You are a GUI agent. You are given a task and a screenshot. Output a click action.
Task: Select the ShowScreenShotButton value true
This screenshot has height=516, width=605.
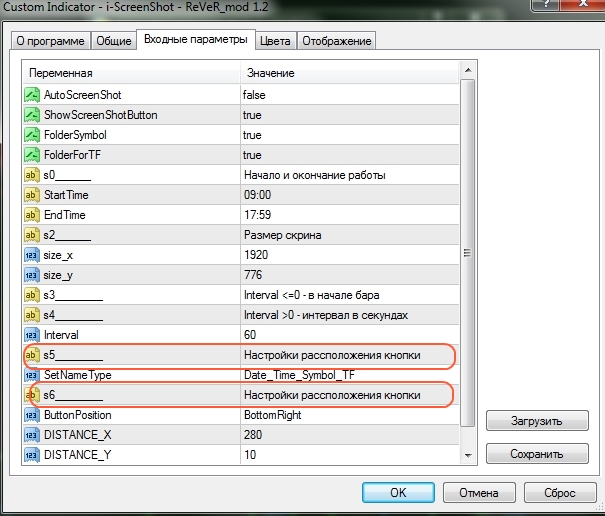coord(252,115)
